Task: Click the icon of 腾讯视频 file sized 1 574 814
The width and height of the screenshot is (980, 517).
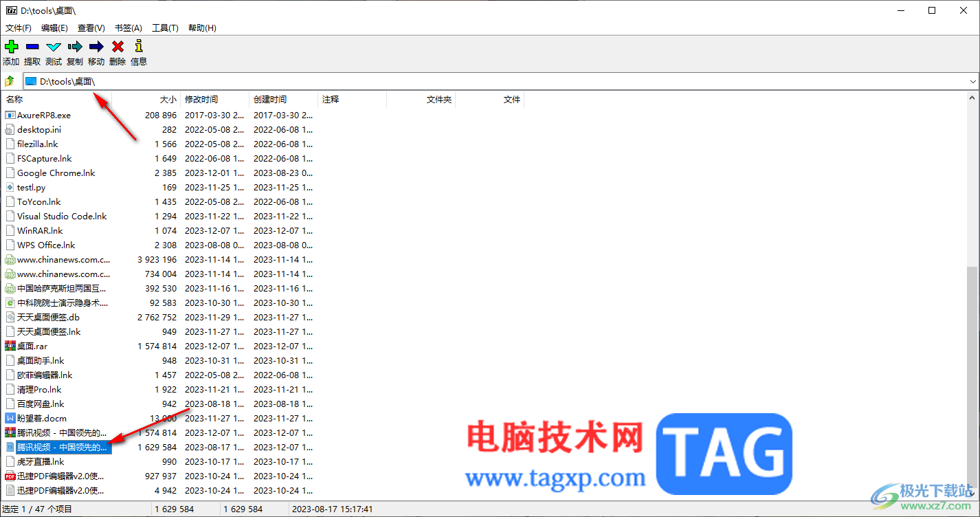Action: (10, 433)
